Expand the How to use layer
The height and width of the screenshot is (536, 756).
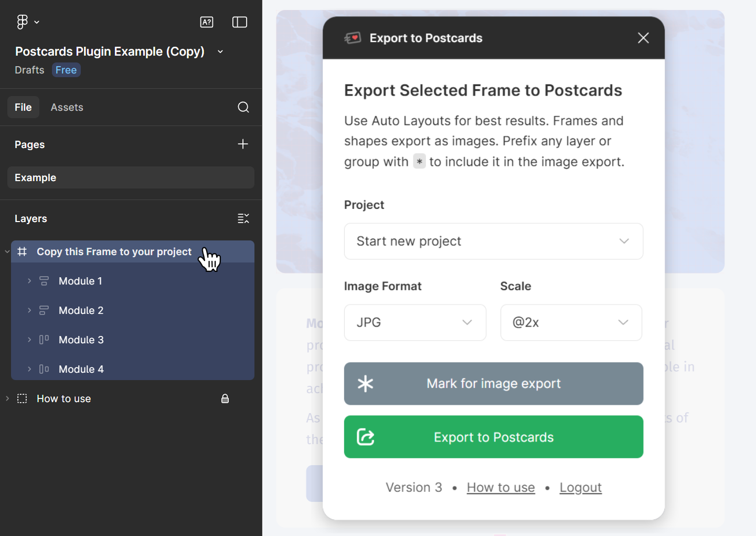tap(7, 399)
